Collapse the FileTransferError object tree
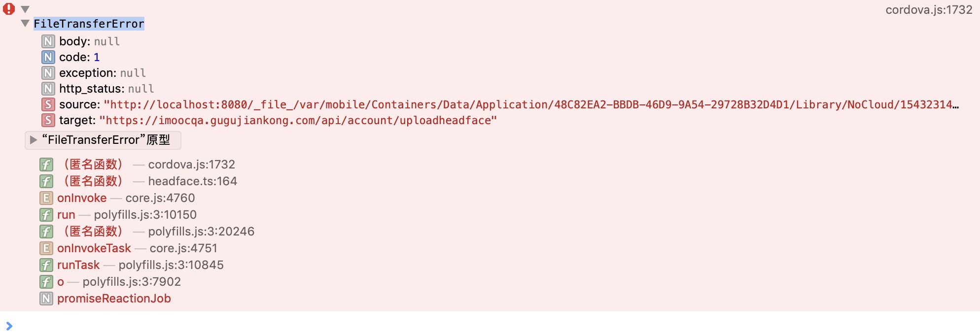This screenshot has width=980, height=334. pos(25,24)
